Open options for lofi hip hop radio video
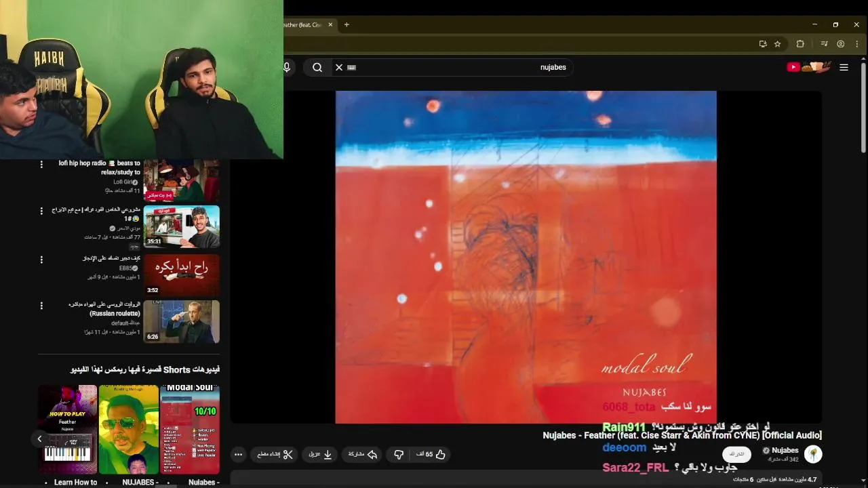Viewport: 868px width, 488px height. point(41,164)
